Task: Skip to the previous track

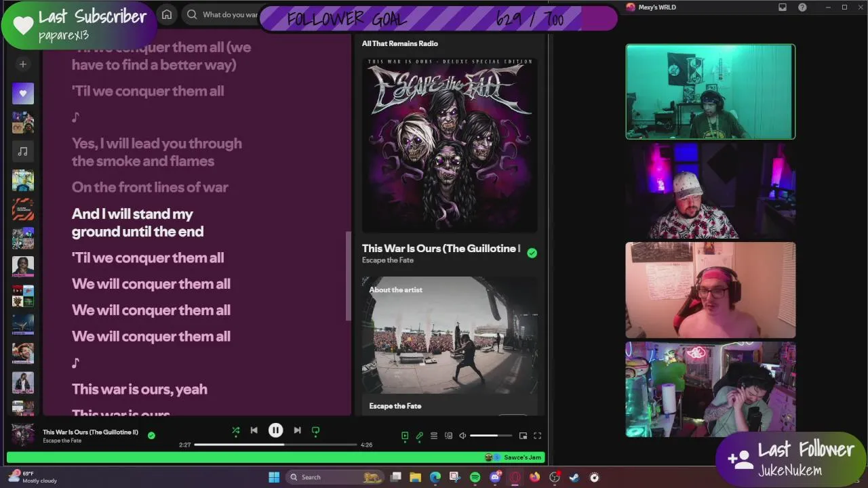Action: (x=254, y=430)
